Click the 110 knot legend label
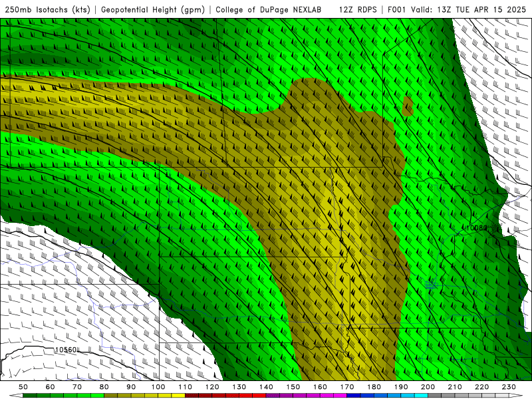The width and height of the screenshot is (532, 399). (185, 387)
